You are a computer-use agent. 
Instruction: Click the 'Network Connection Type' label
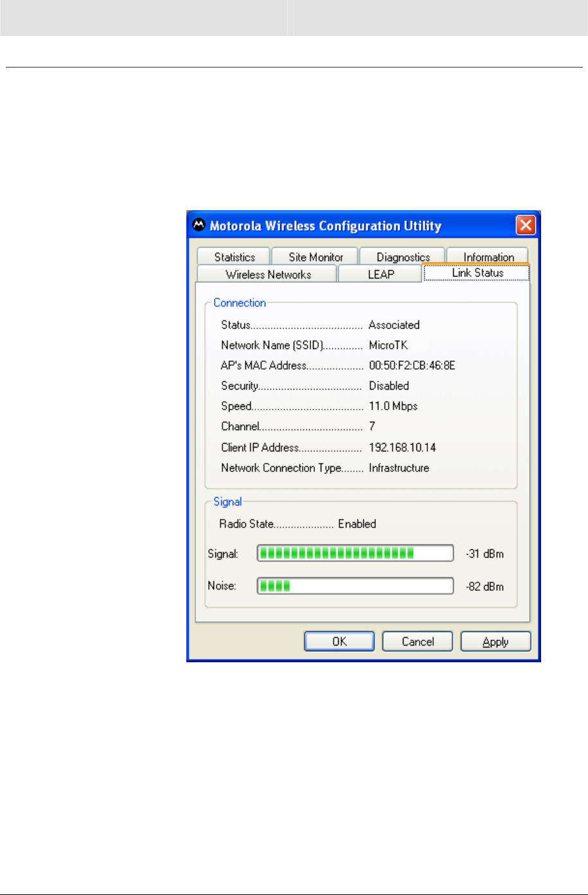coord(281,468)
